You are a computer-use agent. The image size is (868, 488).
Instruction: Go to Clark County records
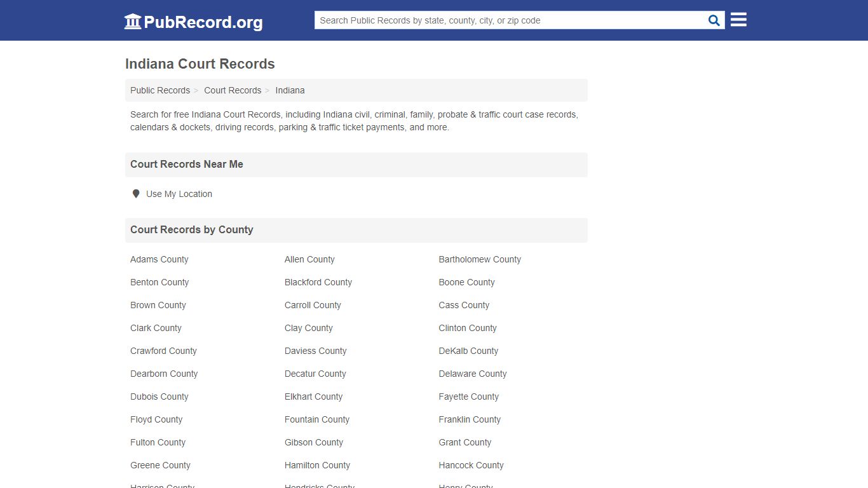156,328
